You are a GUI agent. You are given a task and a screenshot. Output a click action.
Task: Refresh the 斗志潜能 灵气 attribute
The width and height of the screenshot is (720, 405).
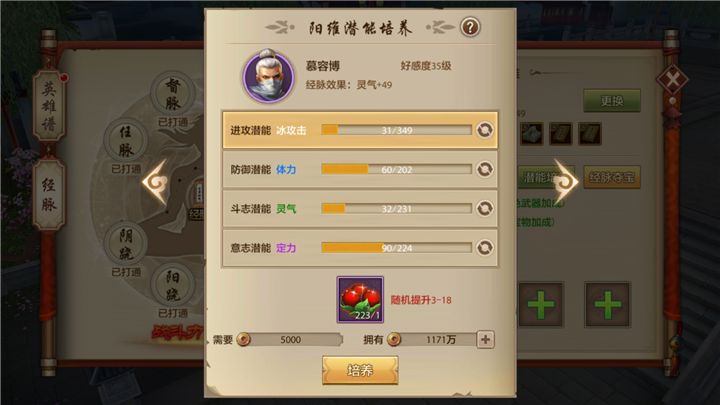click(484, 208)
